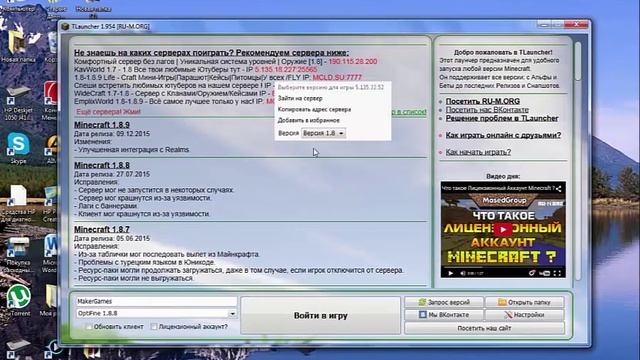640x360 pixels.
Task: Select 'Зайти на сервер' in the context menu
Action: 300,98
